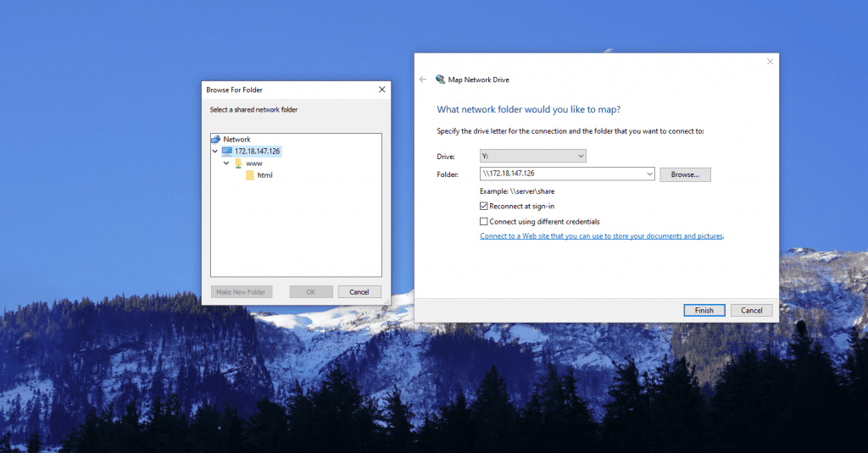Collapse the www folder node
The width and height of the screenshot is (868, 453).
pos(226,163)
